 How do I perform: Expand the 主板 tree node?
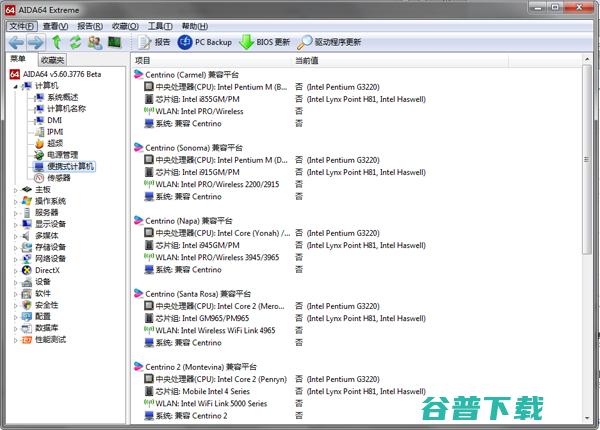(15, 190)
